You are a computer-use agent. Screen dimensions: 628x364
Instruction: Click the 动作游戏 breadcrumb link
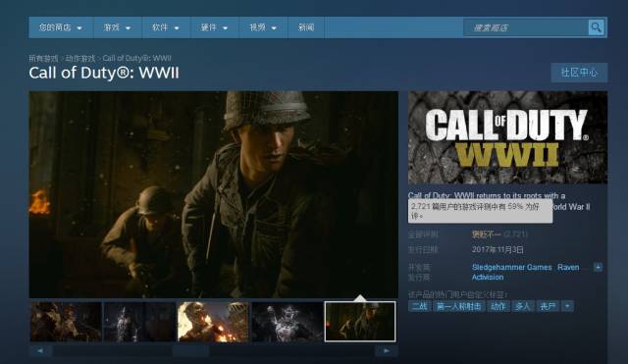80,59
